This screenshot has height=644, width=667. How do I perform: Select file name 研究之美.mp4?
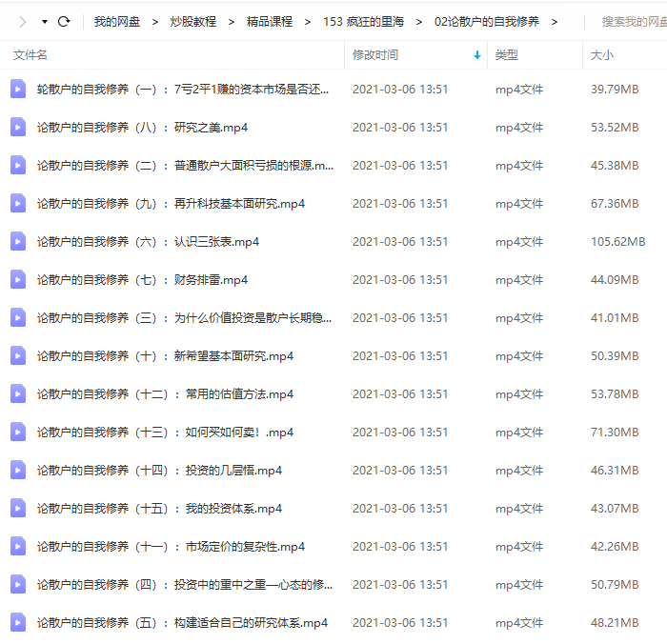point(142,128)
